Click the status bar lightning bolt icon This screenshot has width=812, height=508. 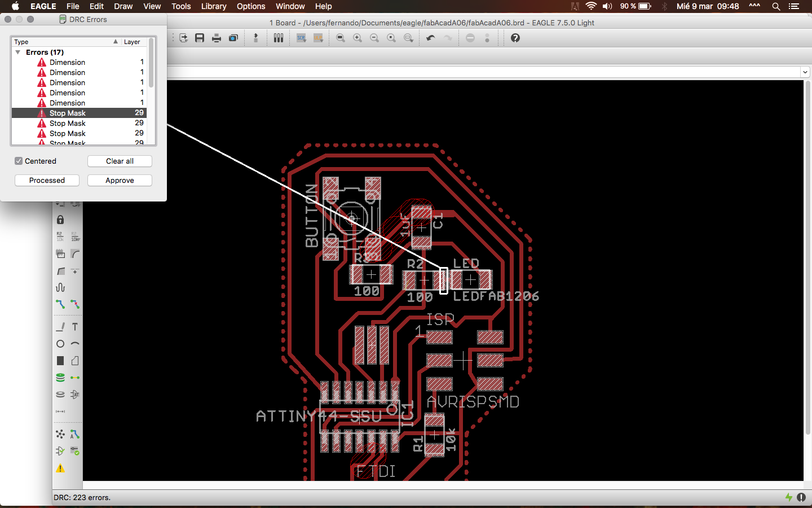click(x=789, y=497)
